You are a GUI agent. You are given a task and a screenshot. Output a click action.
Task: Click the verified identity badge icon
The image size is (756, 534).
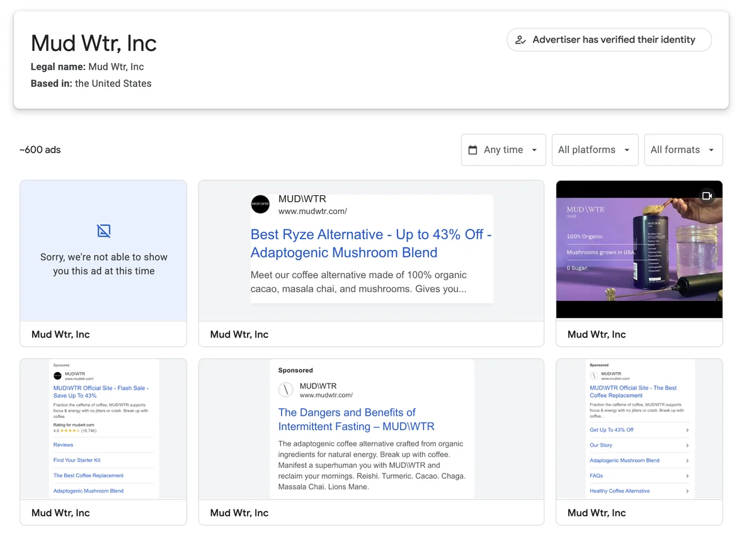[520, 40]
